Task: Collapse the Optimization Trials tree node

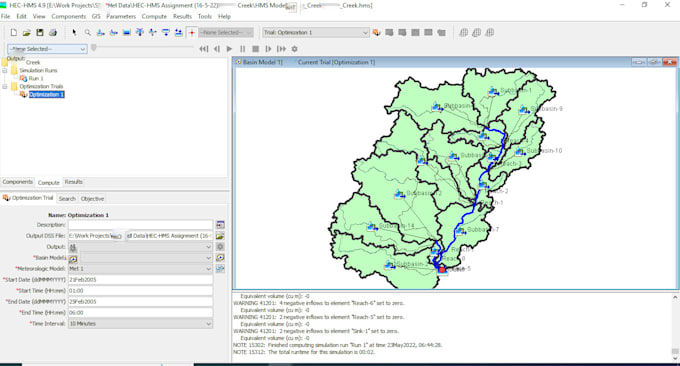Action: pos(5,86)
